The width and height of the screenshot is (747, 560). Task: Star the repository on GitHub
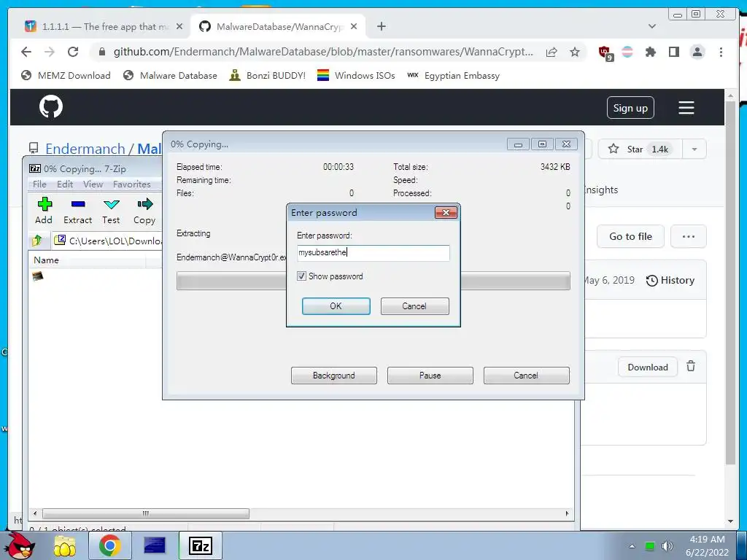tap(640, 149)
